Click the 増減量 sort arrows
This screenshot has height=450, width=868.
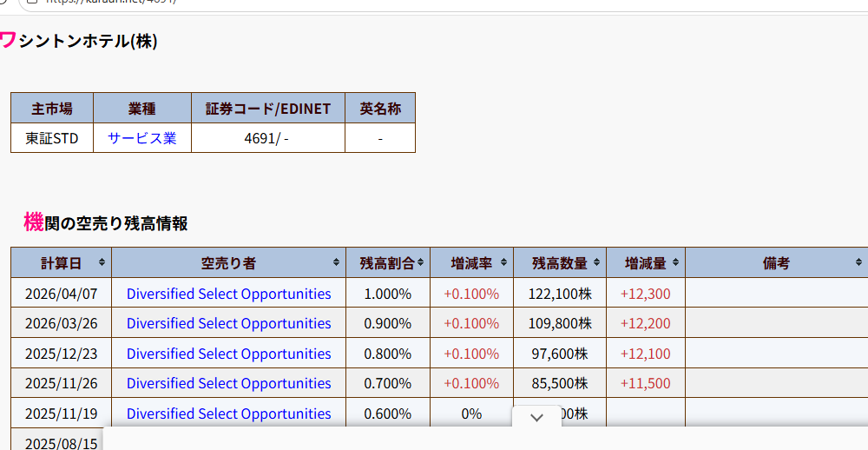675,262
